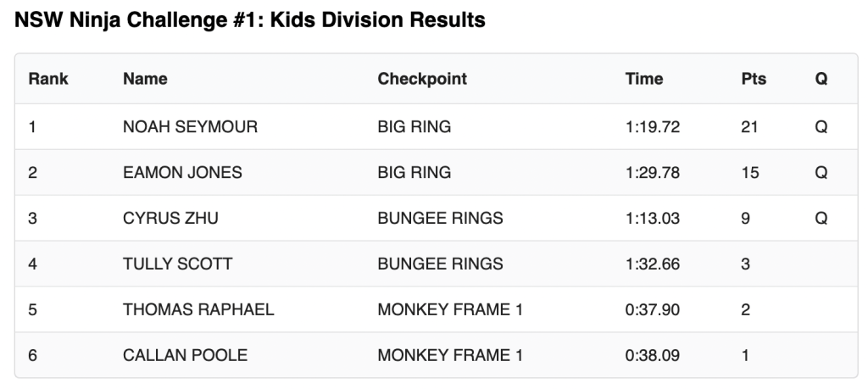
Task: Click on CYRUS ZHU's name
Action: 170,219
